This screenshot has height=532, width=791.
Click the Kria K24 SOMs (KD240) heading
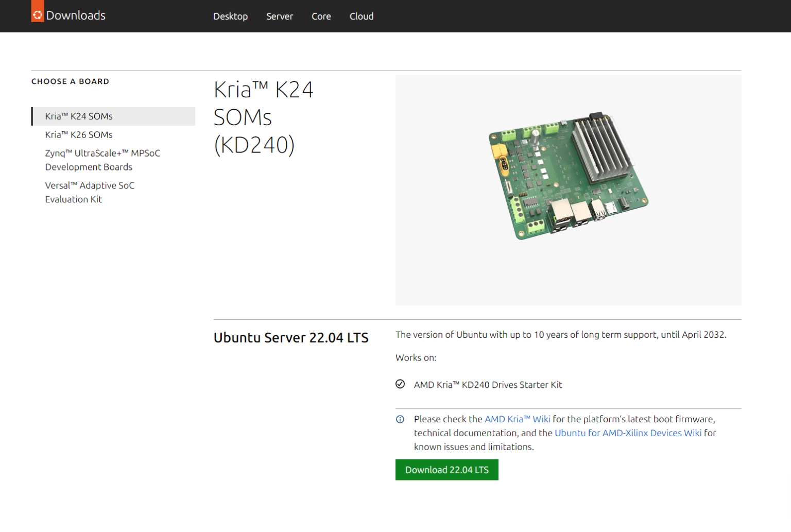coord(264,117)
